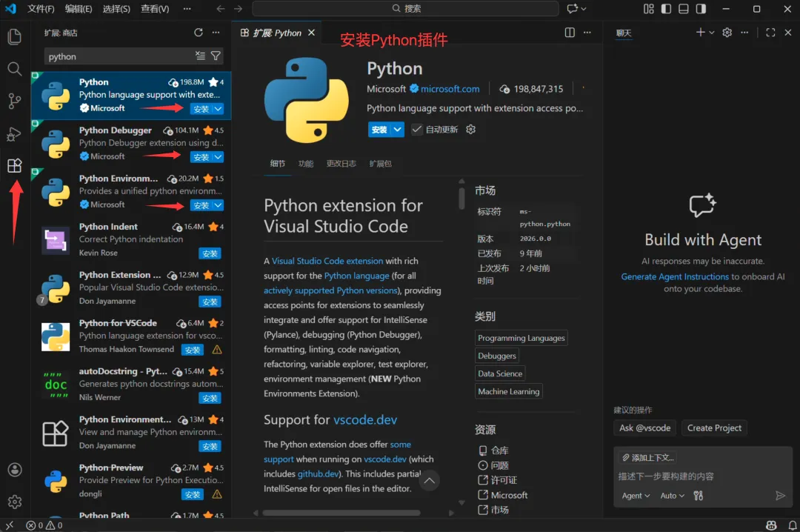Go back with navigation arrow
Viewport: 800px width, 532px height.
[221, 9]
